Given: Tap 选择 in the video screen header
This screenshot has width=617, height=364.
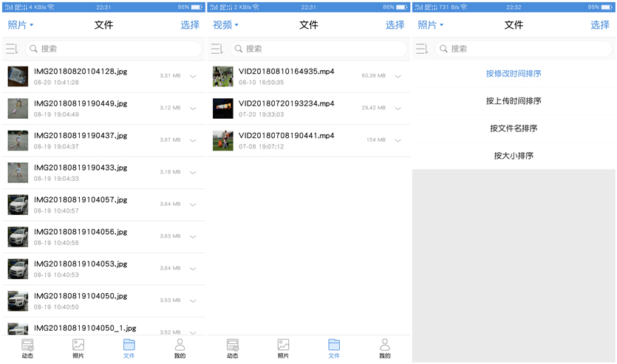Looking at the screenshot, I should 395,25.
